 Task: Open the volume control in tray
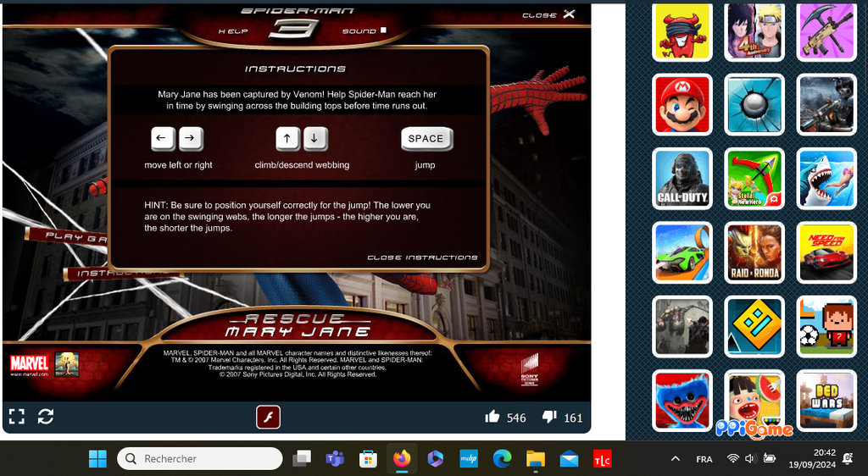[x=750, y=458]
